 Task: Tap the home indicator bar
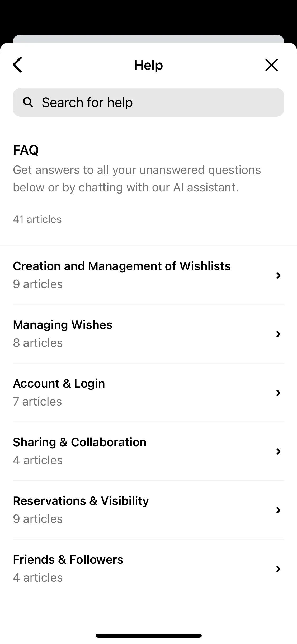[148, 636]
